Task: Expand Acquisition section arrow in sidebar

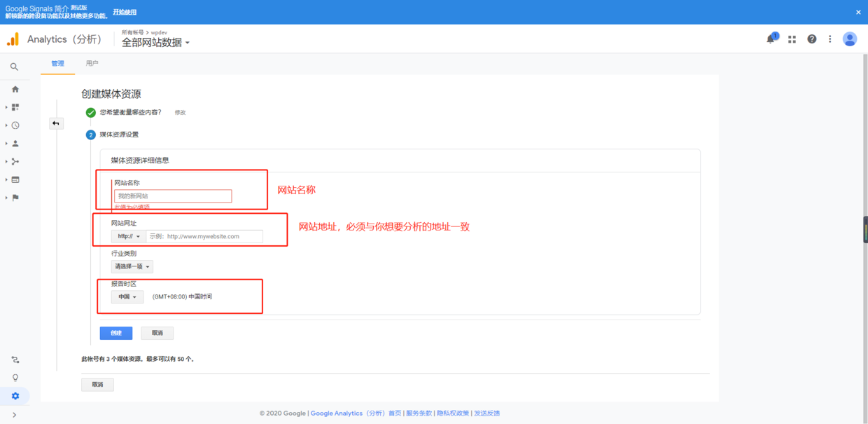Action: click(x=6, y=162)
